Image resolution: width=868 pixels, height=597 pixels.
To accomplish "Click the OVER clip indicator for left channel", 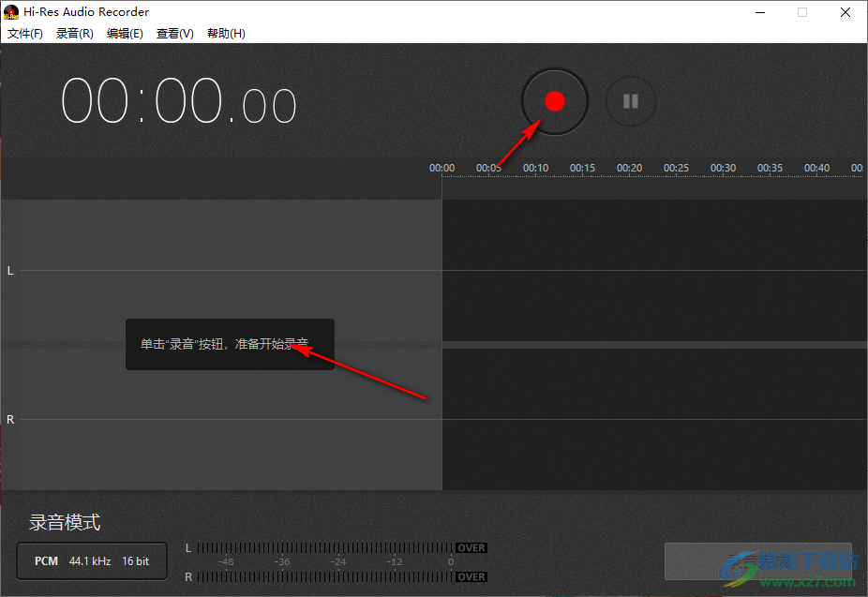I will pyautogui.click(x=471, y=547).
